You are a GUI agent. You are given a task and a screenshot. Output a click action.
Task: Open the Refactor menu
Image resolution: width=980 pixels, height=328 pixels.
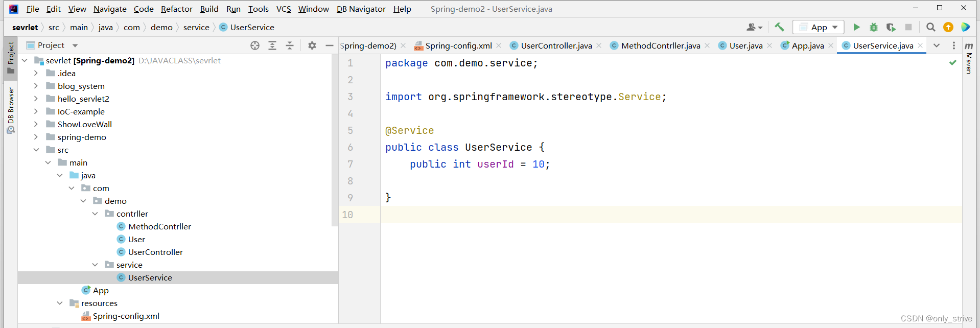pos(176,9)
